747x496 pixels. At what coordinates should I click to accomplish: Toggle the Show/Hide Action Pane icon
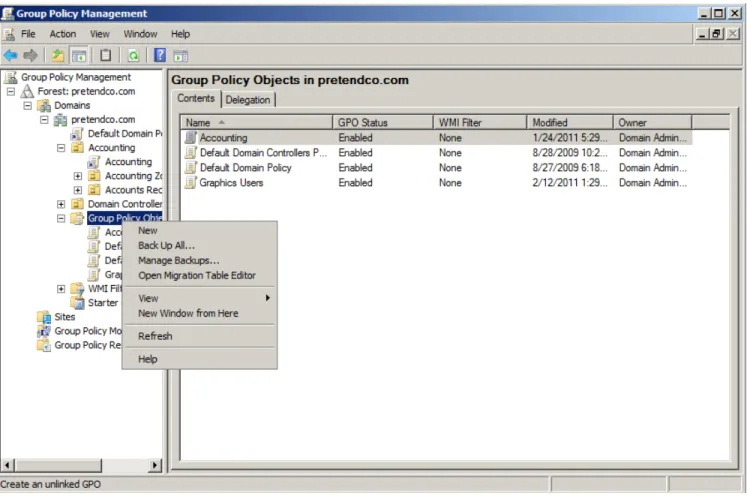pyautogui.click(x=181, y=56)
